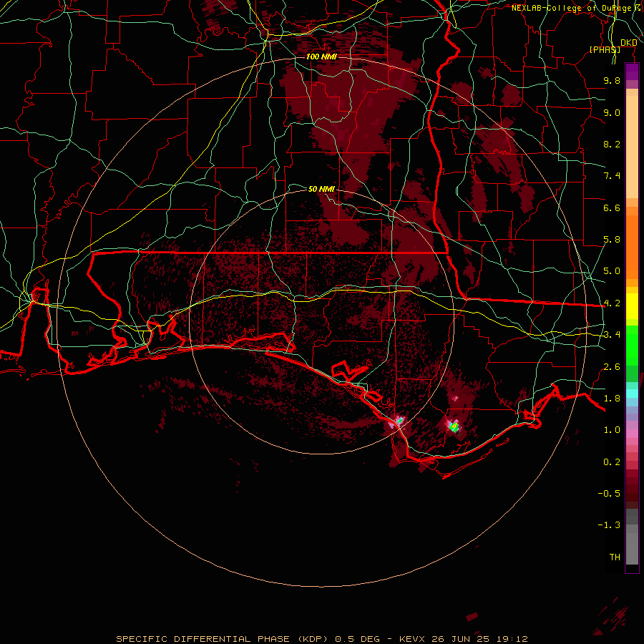644x644 pixels.
Task: Select the 5.8 value on the color scale
Action: click(612, 240)
